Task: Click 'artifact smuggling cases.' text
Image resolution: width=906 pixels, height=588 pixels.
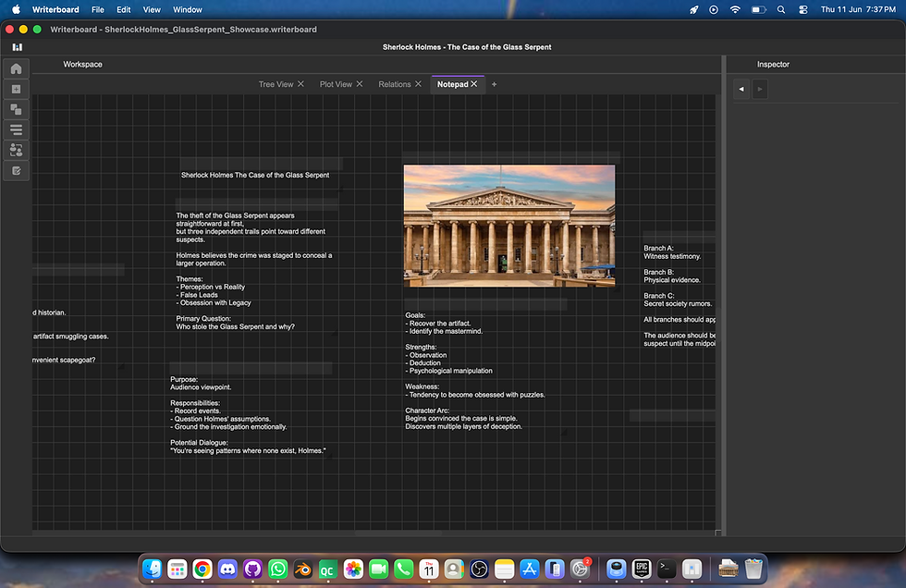Action: (71, 337)
